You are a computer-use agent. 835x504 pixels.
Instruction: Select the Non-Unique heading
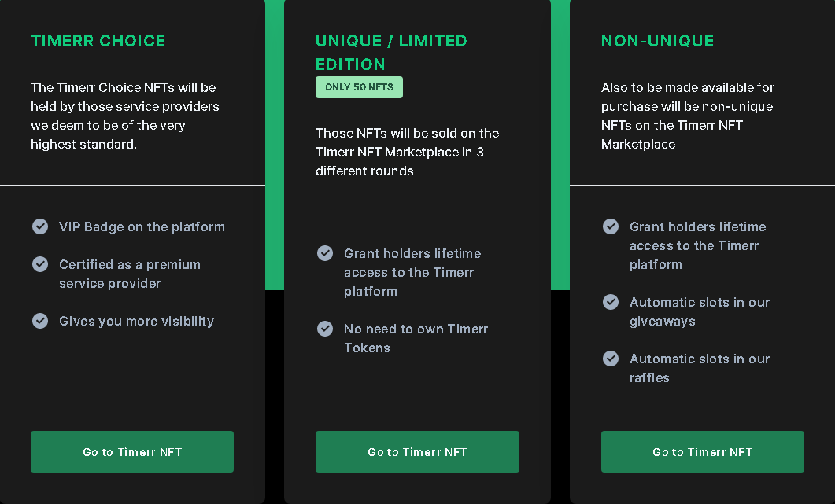[x=658, y=41]
